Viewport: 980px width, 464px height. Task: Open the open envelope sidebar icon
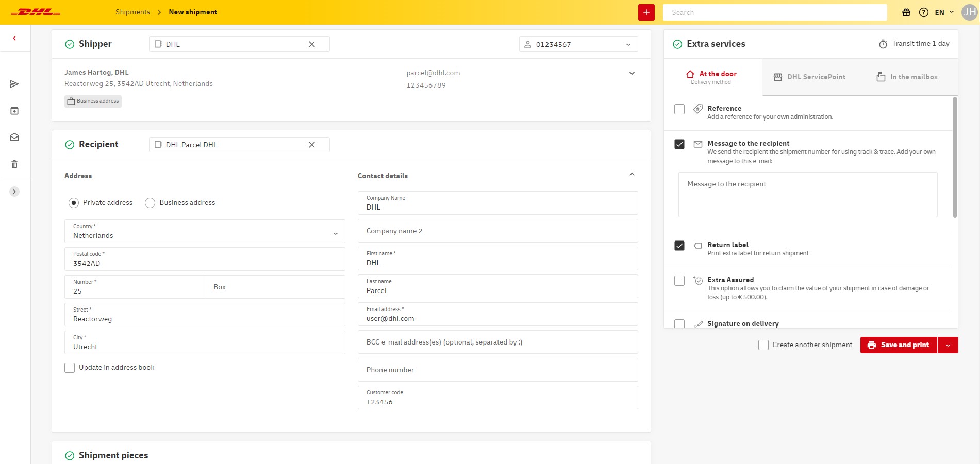[x=14, y=138]
